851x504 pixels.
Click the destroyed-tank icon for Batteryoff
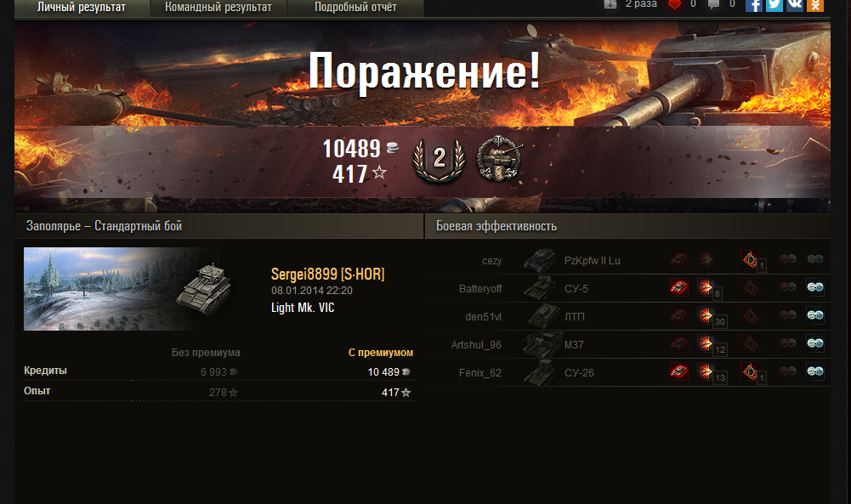point(678,287)
